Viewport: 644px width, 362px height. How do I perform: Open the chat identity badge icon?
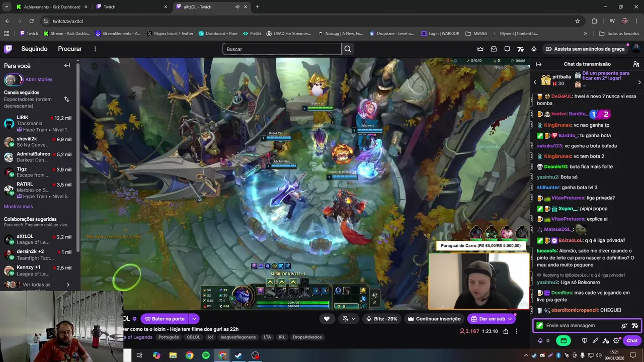click(x=540, y=325)
